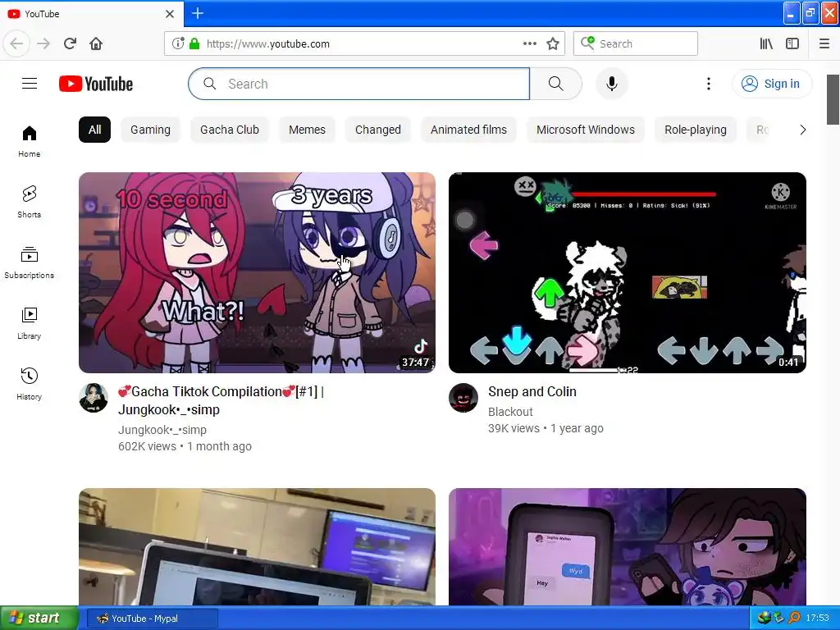
Task: Open the Blackout channel avatar
Action: point(463,398)
